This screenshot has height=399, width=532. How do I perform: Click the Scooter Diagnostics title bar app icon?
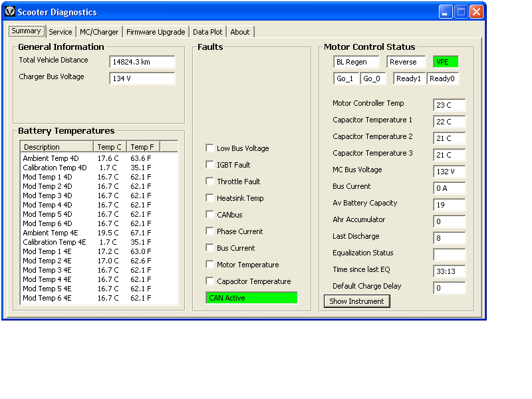pos(10,11)
